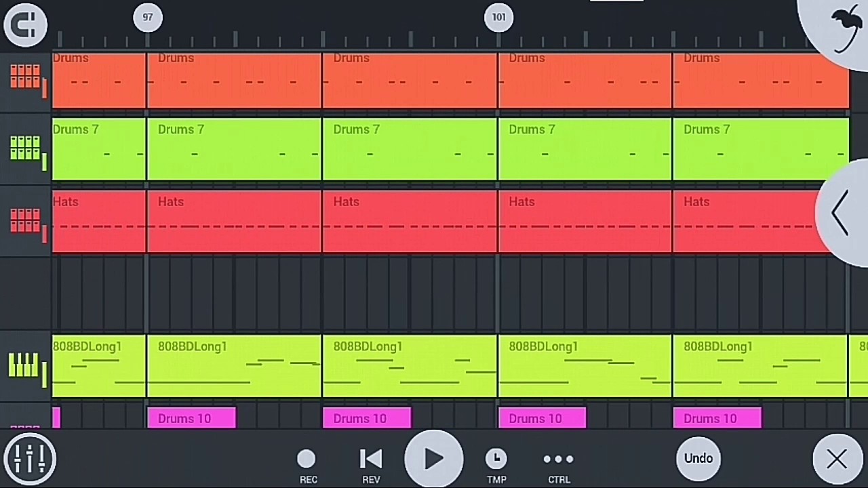Image resolution: width=868 pixels, height=488 pixels.
Task: Select Hats clip under the bar 101 marker
Action: (x=585, y=221)
